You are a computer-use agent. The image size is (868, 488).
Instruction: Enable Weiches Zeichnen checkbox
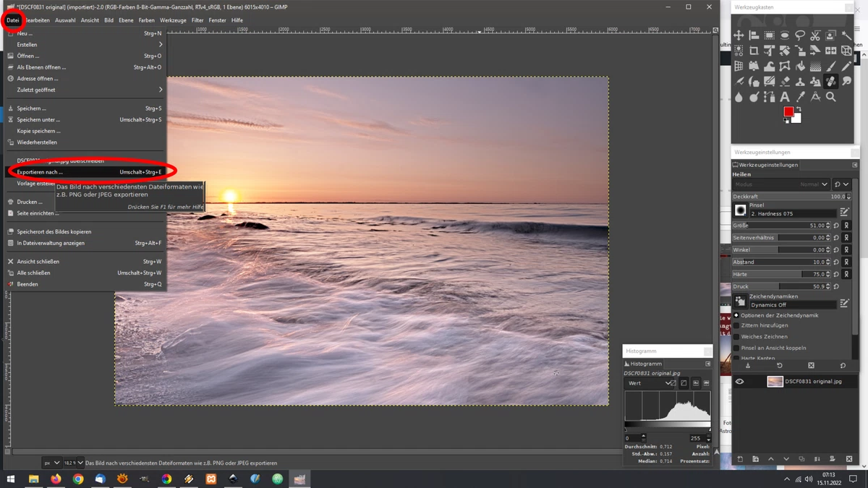point(736,337)
